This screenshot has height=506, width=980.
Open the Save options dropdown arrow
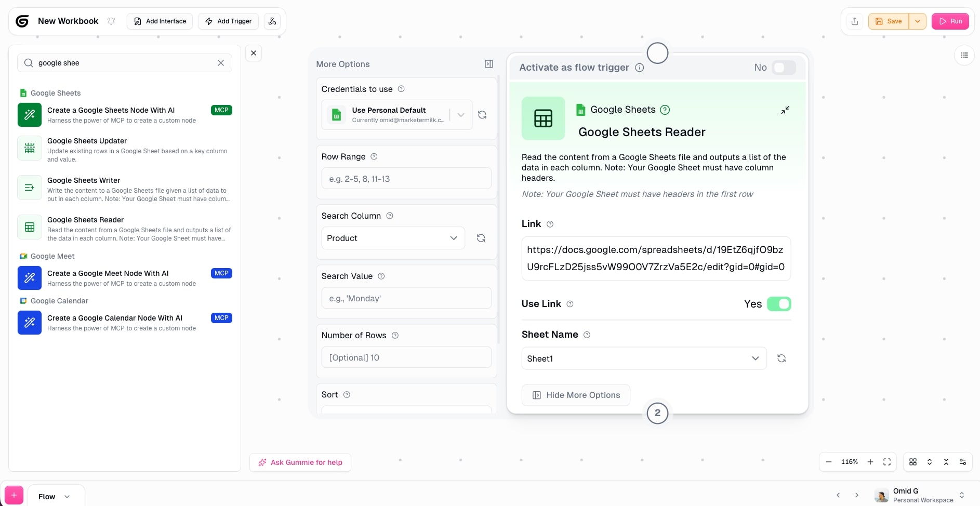click(x=918, y=21)
